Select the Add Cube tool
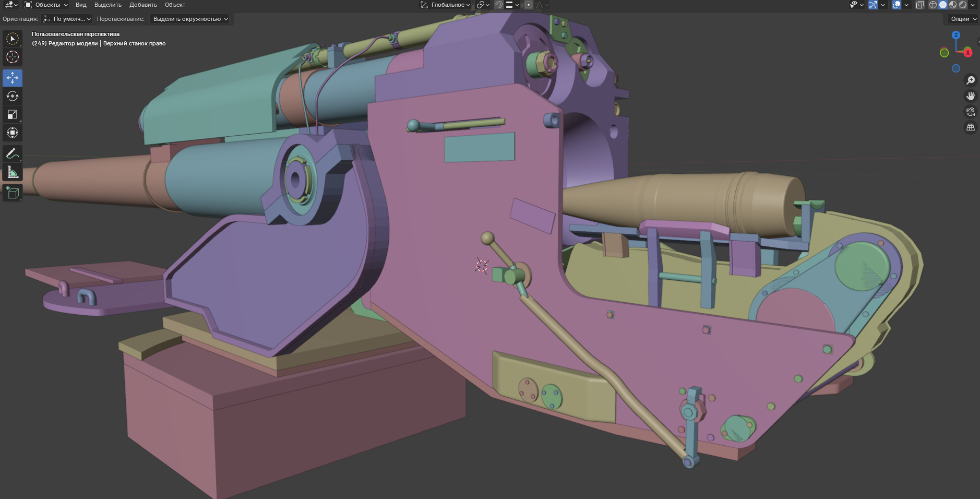Viewport: 980px width, 499px height. [13, 193]
